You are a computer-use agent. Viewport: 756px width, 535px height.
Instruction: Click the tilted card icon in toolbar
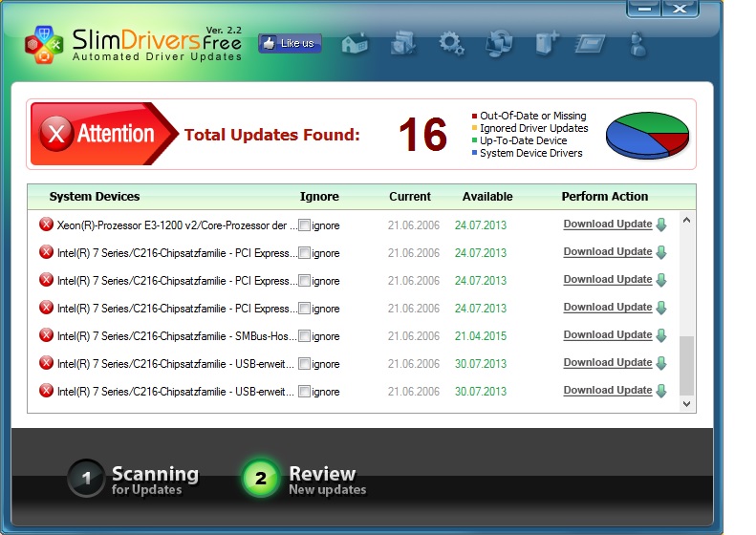point(590,44)
